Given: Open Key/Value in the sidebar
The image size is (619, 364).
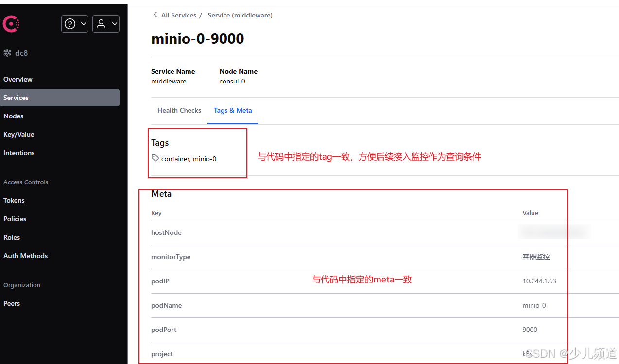Looking at the screenshot, I should (19, 134).
